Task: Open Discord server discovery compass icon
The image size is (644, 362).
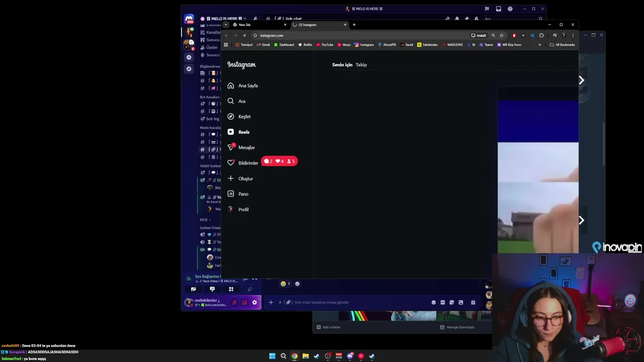Action: [189, 69]
